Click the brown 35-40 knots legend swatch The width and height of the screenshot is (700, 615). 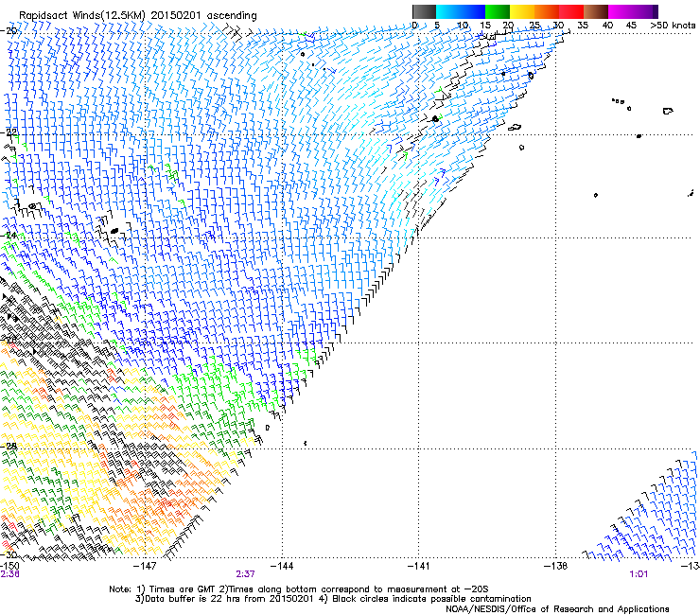596,11
